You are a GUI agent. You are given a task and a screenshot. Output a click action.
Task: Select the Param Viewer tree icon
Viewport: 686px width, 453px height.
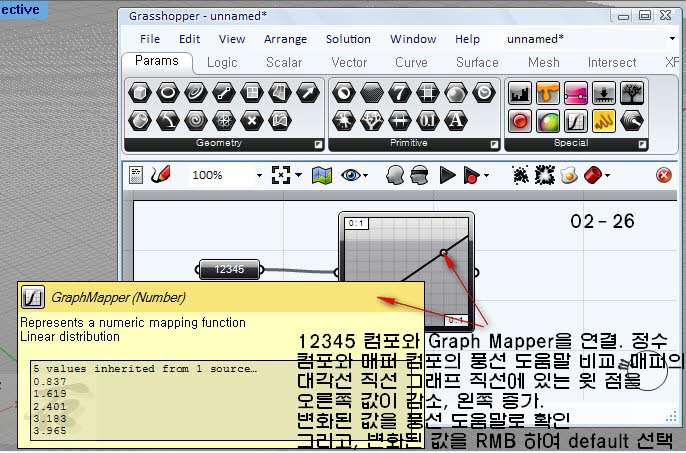pos(632,93)
